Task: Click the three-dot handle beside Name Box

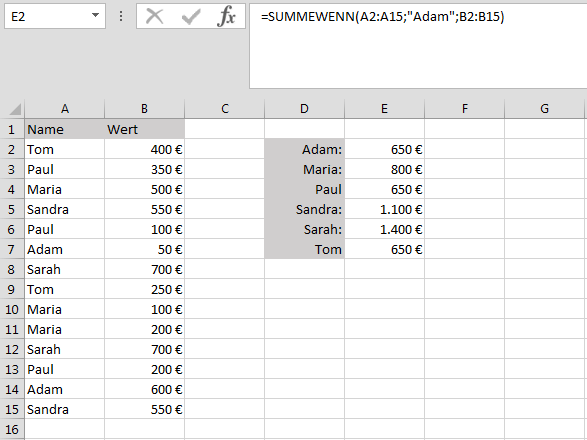Action: tap(121, 16)
